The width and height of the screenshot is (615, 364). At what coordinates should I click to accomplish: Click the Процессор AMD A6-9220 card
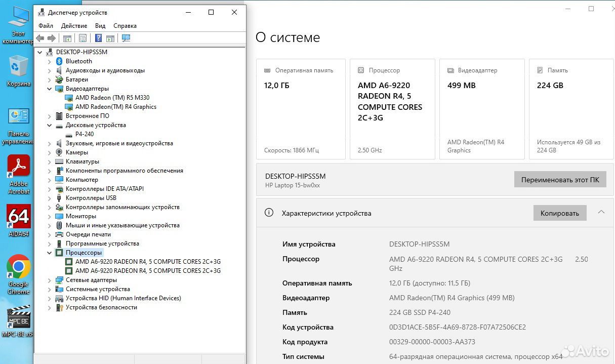click(392, 109)
